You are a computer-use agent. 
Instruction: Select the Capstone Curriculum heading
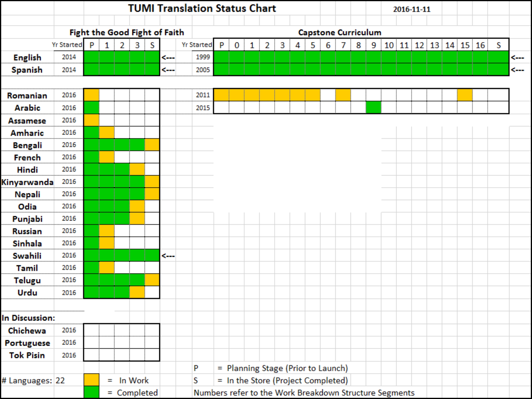pyautogui.click(x=339, y=32)
